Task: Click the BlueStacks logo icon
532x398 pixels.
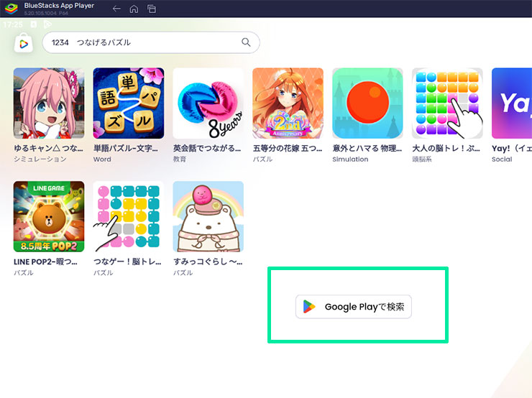Action: pos(11,9)
